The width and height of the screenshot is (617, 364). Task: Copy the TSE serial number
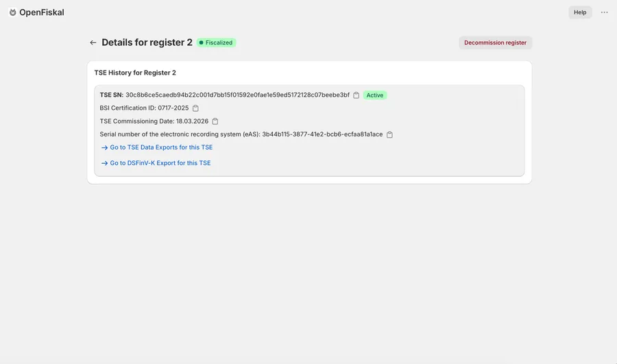[356, 95]
